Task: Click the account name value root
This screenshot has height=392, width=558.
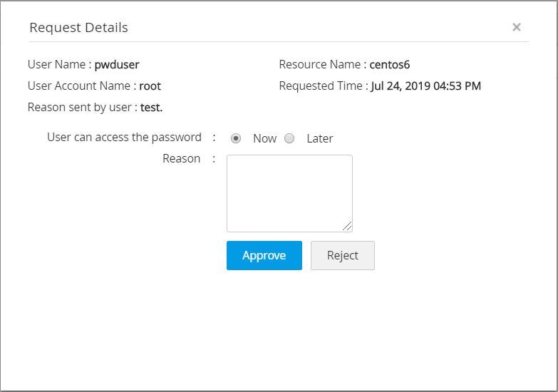Action: click(150, 86)
